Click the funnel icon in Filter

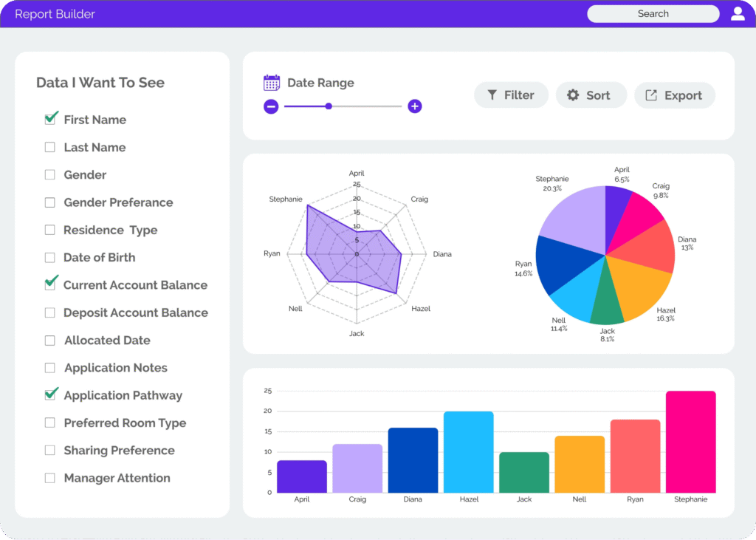click(492, 95)
